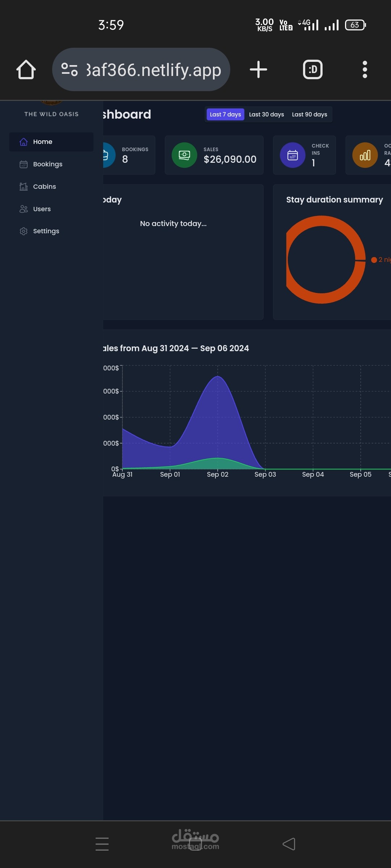Select Last 90 days filter
The width and height of the screenshot is (391, 868).
point(310,114)
